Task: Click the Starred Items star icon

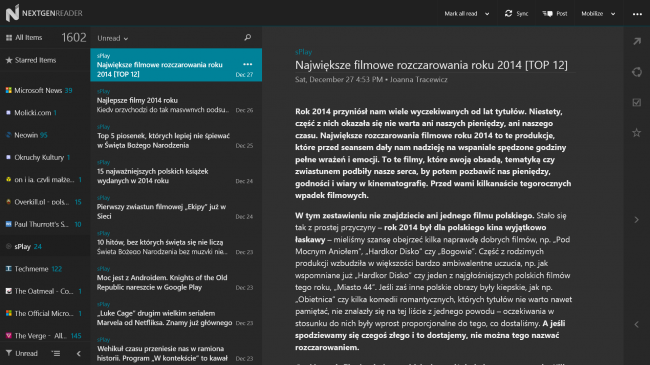Action: [9, 60]
